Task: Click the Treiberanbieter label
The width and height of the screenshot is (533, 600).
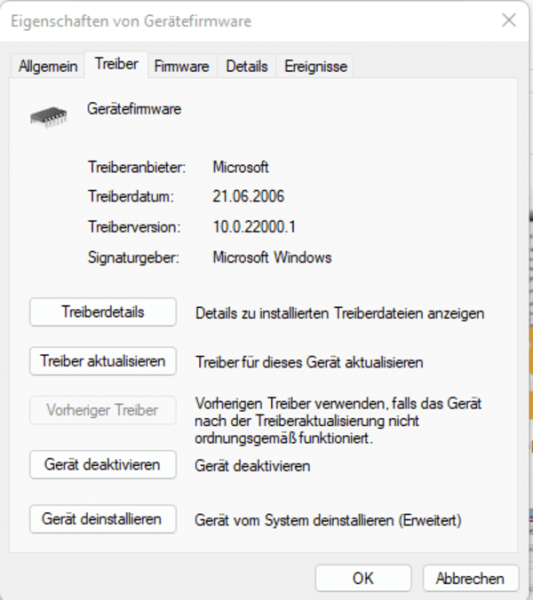Action: pos(137,167)
